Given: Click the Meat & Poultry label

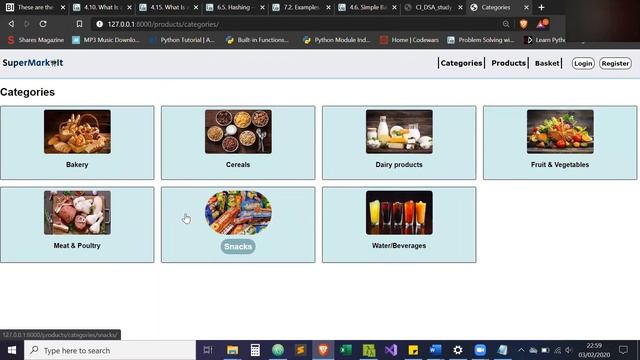Looking at the screenshot, I should [77, 246].
